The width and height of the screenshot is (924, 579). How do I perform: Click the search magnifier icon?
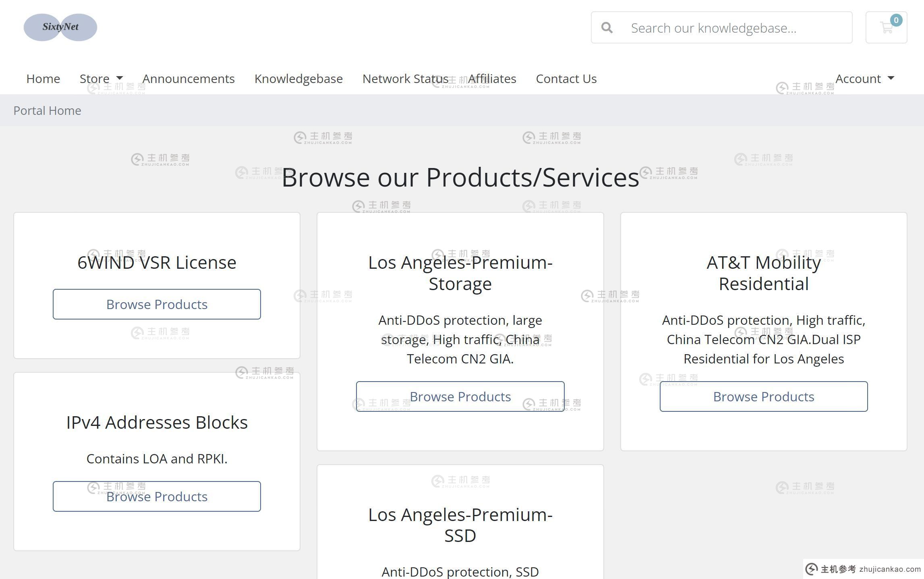[x=607, y=27]
